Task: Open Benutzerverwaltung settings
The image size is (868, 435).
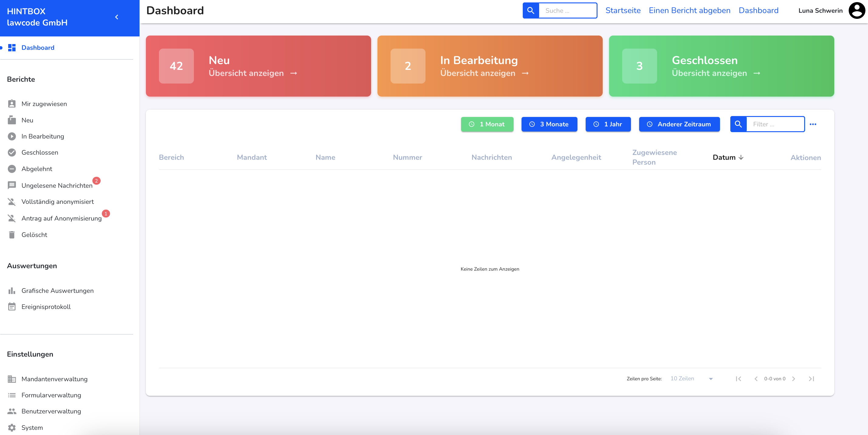Action: (51, 411)
